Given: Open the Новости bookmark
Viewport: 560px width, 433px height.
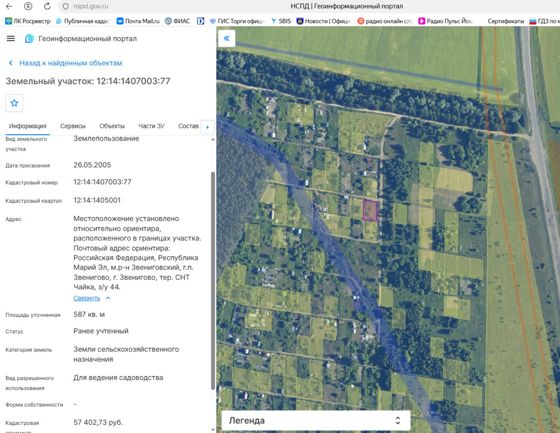Looking at the screenshot, I should point(324,21).
